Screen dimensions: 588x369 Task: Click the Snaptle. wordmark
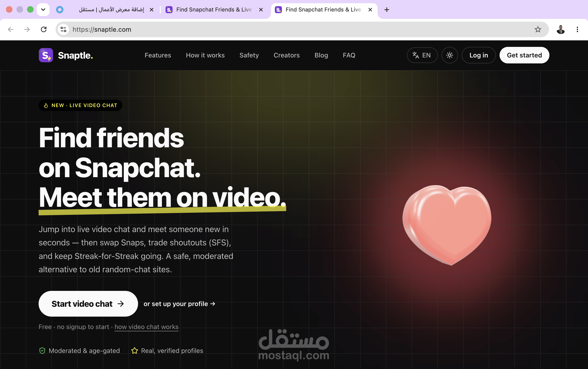pyautogui.click(x=75, y=55)
